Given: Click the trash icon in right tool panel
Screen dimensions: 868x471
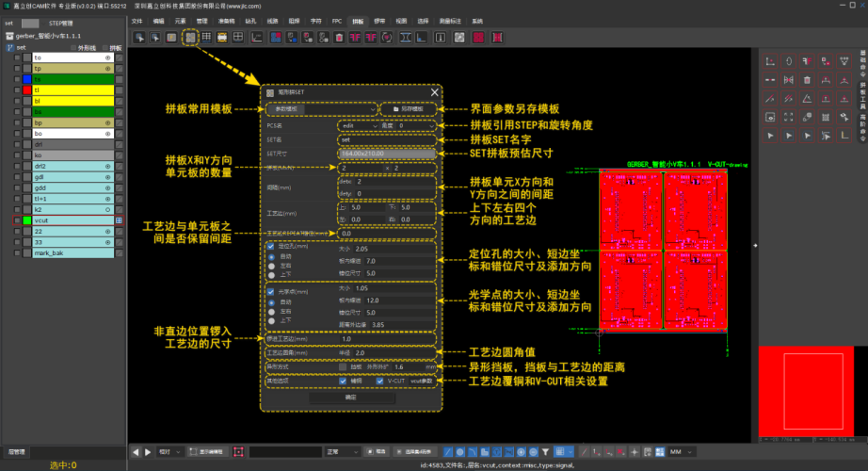Looking at the screenshot, I should 807,80.
